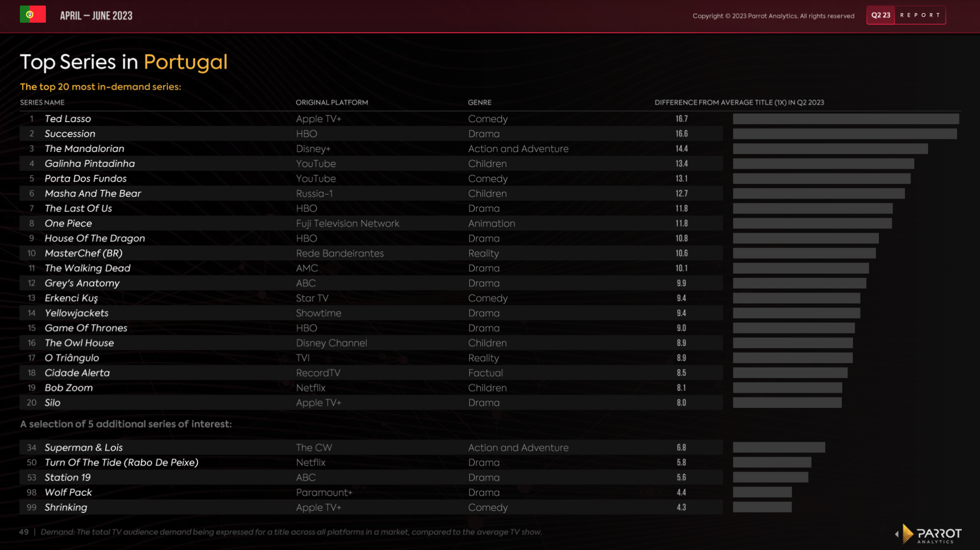Click the ORIGINAL PLATFORM column header
The width and height of the screenshot is (980, 550).
coord(332,102)
